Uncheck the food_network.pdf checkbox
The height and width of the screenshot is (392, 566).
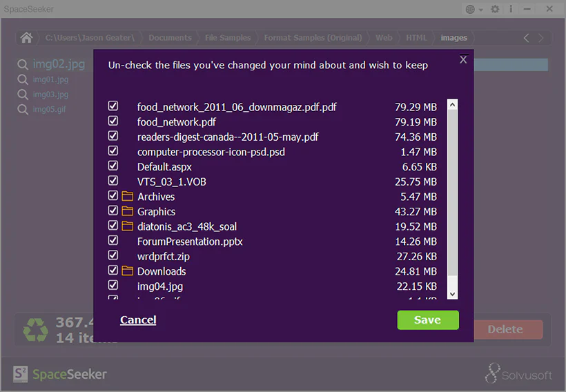(113, 121)
